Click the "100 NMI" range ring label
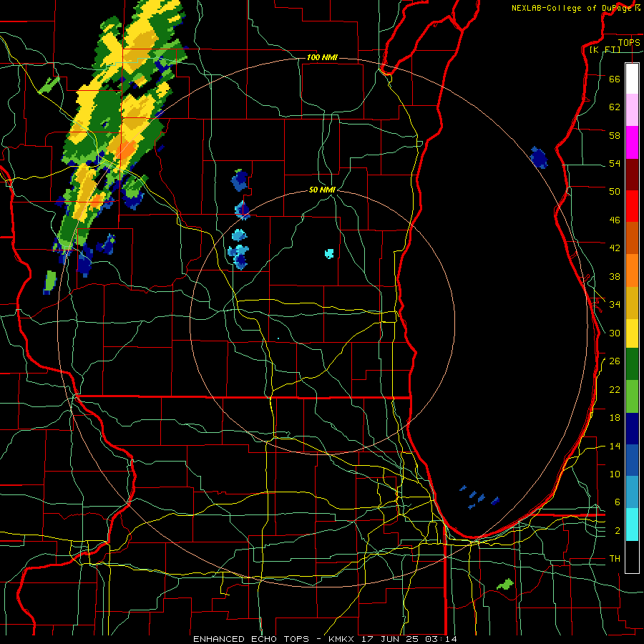Image resolution: width=644 pixels, height=644 pixels. [x=322, y=57]
